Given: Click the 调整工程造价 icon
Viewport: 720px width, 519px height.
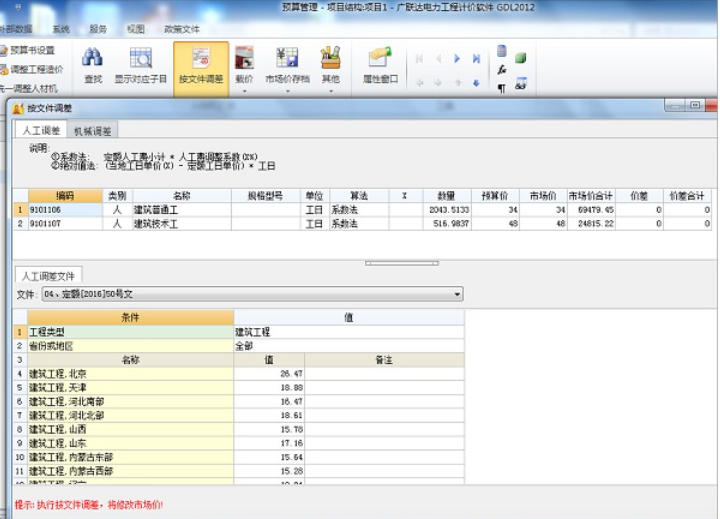Looking at the screenshot, I should click(6, 69).
